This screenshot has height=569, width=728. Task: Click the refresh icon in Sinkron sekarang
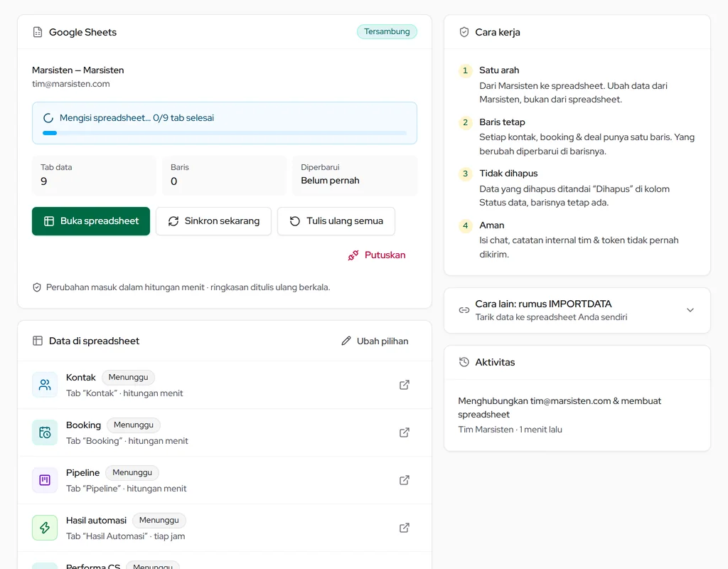coord(173,221)
